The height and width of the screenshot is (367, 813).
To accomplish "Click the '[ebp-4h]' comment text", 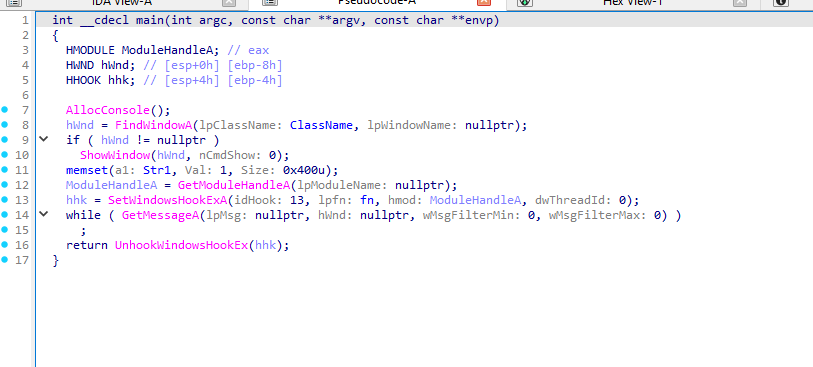I will 255,80.
